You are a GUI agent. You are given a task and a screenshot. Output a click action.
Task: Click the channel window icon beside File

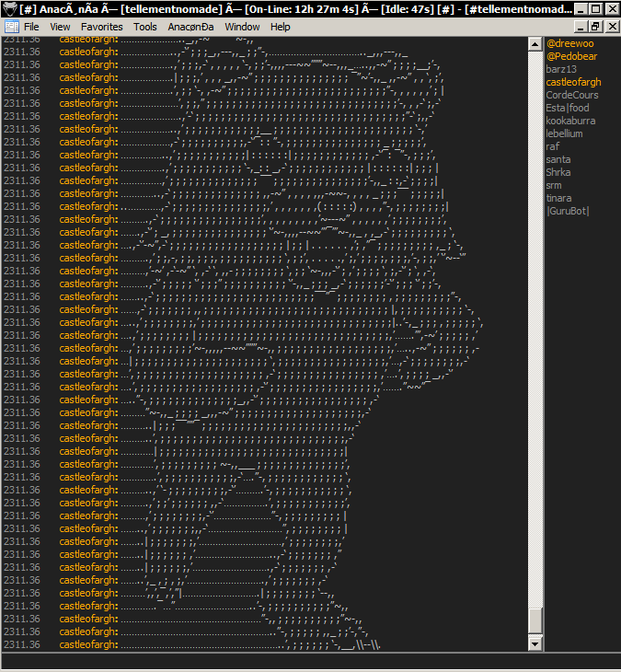coord(11,27)
